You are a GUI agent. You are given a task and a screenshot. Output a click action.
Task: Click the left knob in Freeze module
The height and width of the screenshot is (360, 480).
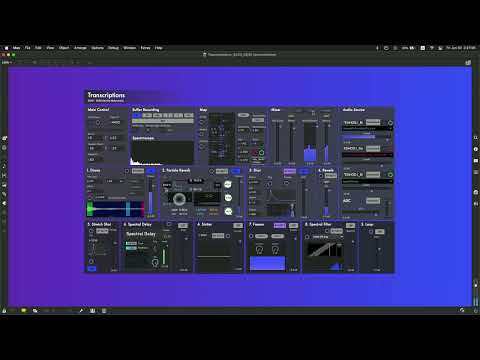tap(259, 249)
